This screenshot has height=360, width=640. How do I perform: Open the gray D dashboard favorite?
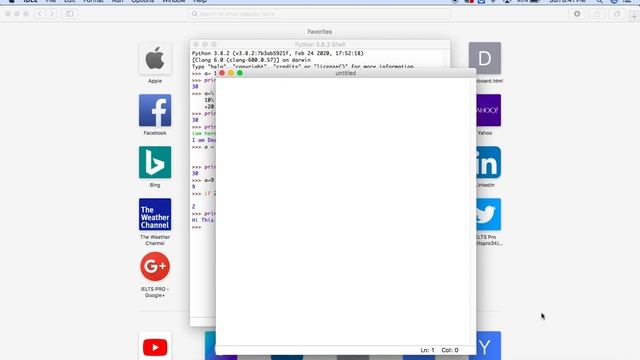pos(484,58)
